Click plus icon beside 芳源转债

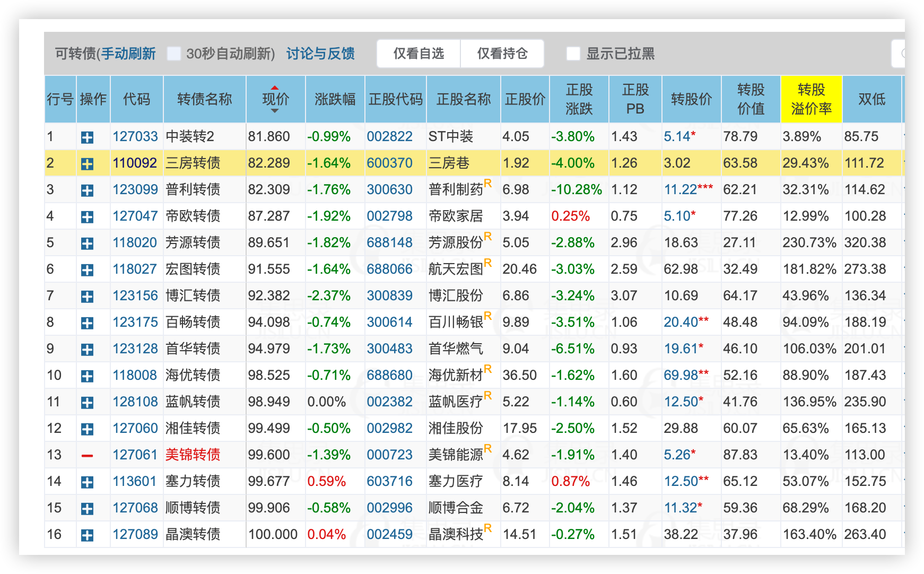pyautogui.click(x=87, y=243)
